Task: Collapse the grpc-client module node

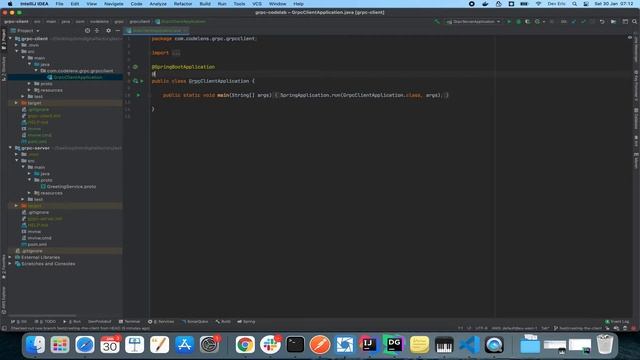Action: (11, 39)
